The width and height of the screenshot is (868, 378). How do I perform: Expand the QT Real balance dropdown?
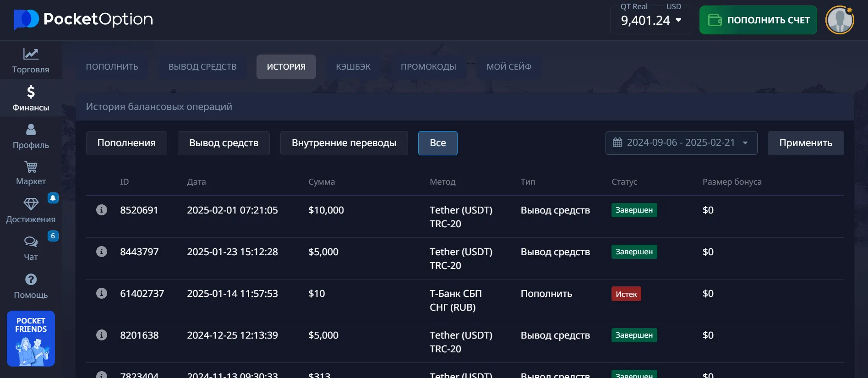(x=678, y=20)
